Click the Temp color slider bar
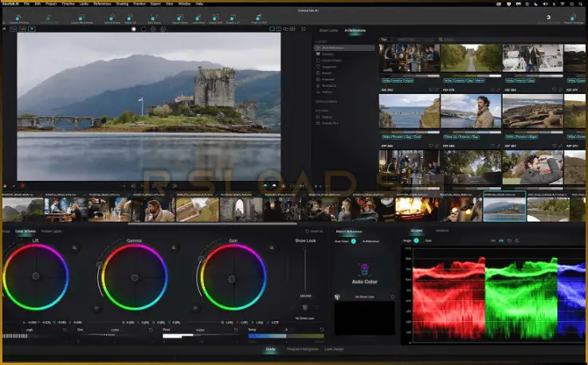This screenshot has width=588, height=365. [286, 336]
